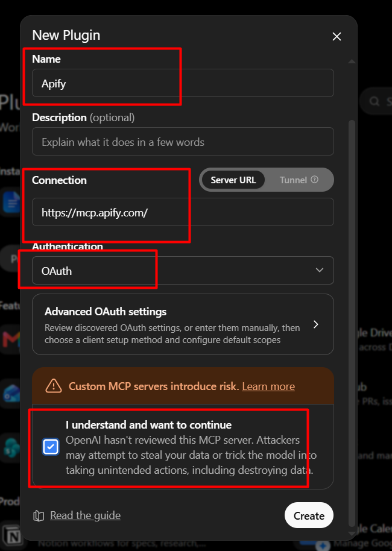Open the Learn more link

click(268, 386)
